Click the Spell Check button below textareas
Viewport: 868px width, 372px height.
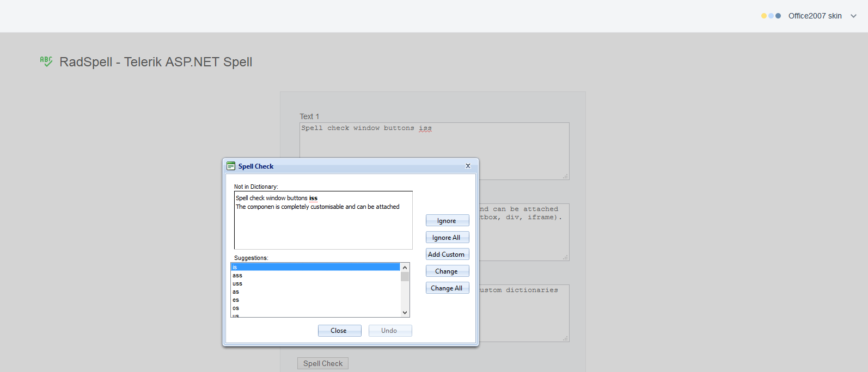(x=323, y=363)
